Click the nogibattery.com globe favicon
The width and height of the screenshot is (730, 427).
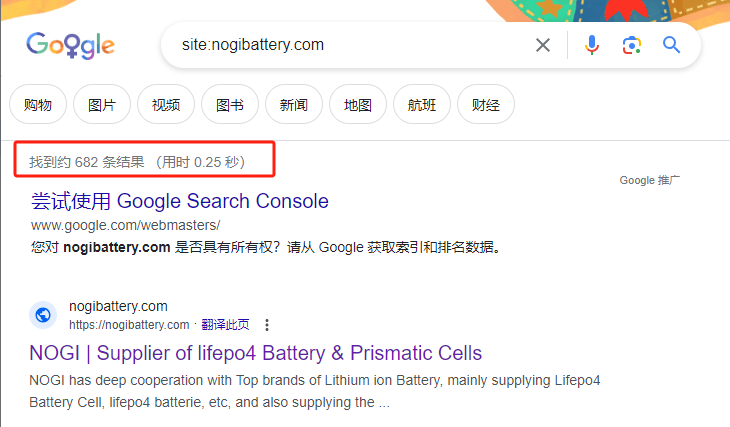[x=43, y=315]
